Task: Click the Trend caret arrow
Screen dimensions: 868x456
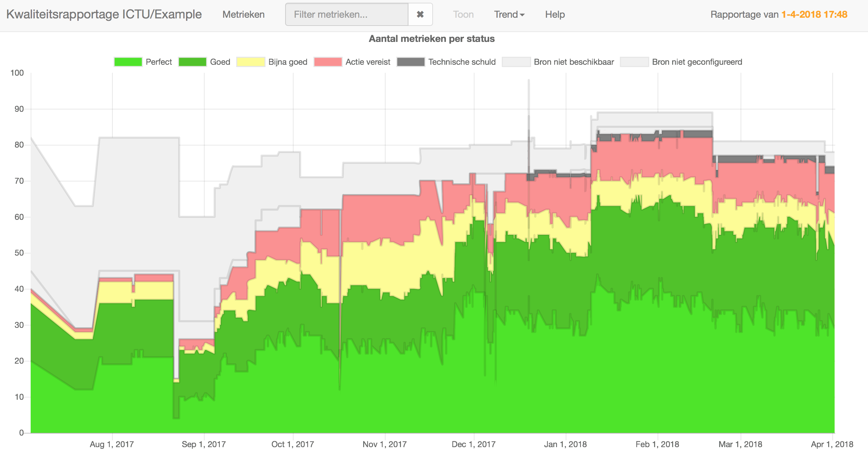Action: point(522,15)
